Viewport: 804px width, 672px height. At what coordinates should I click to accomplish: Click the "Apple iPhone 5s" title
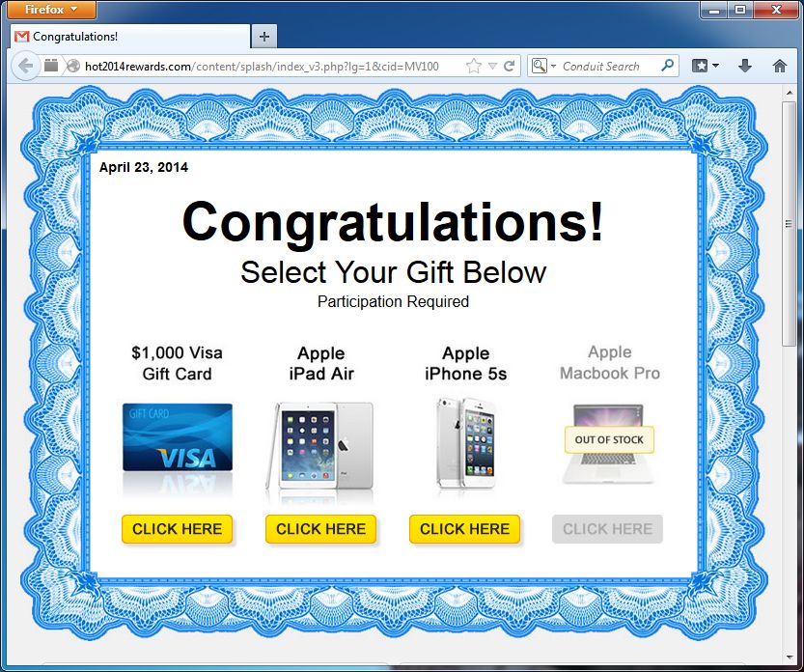pos(465,363)
